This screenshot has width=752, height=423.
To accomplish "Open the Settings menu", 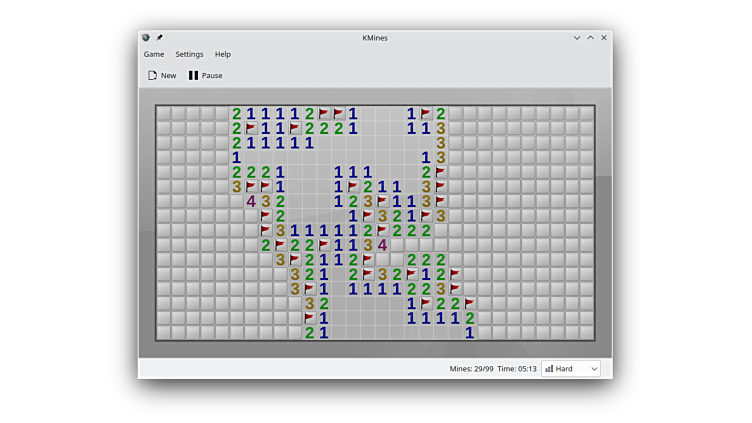I will pos(189,54).
